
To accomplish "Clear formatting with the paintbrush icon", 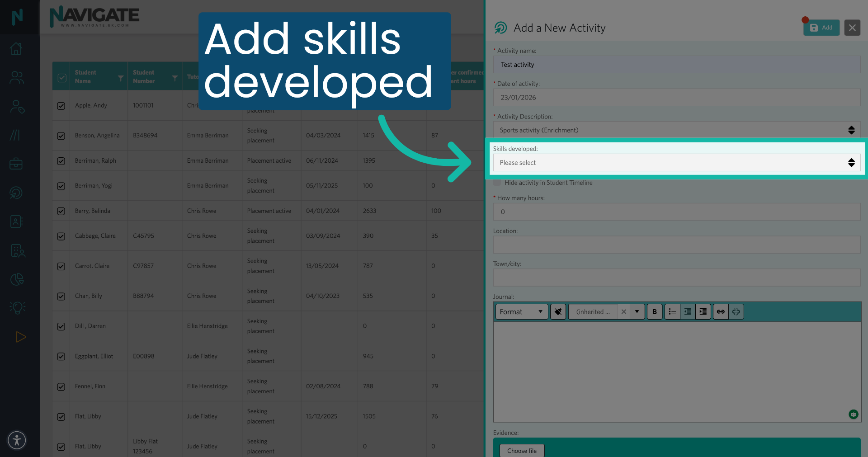I will pos(558,311).
